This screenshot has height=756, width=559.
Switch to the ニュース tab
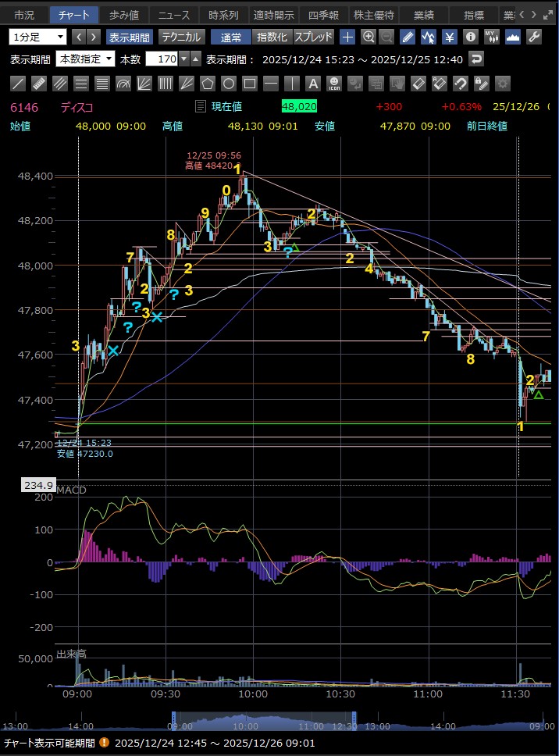[172, 15]
